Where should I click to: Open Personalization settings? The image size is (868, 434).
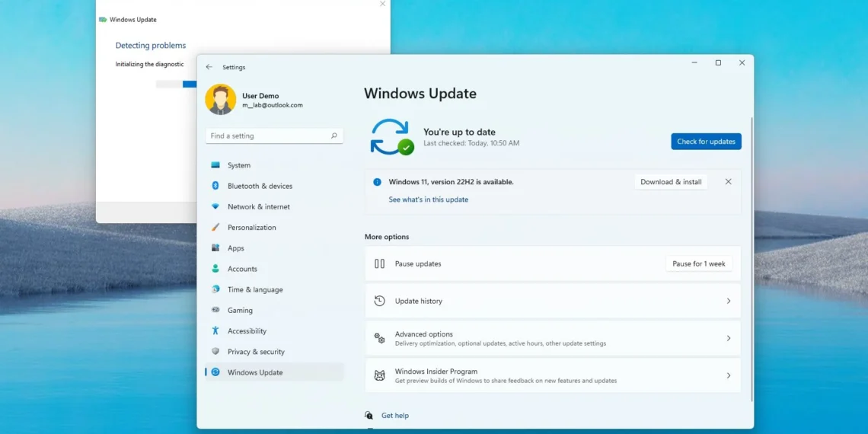[275, 227]
